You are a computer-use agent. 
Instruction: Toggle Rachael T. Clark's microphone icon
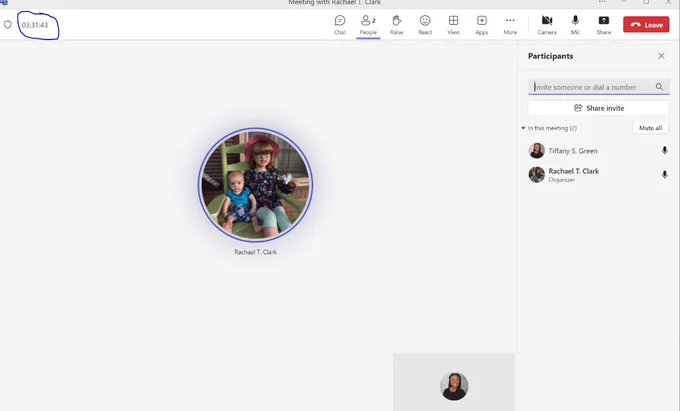pos(664,175)
